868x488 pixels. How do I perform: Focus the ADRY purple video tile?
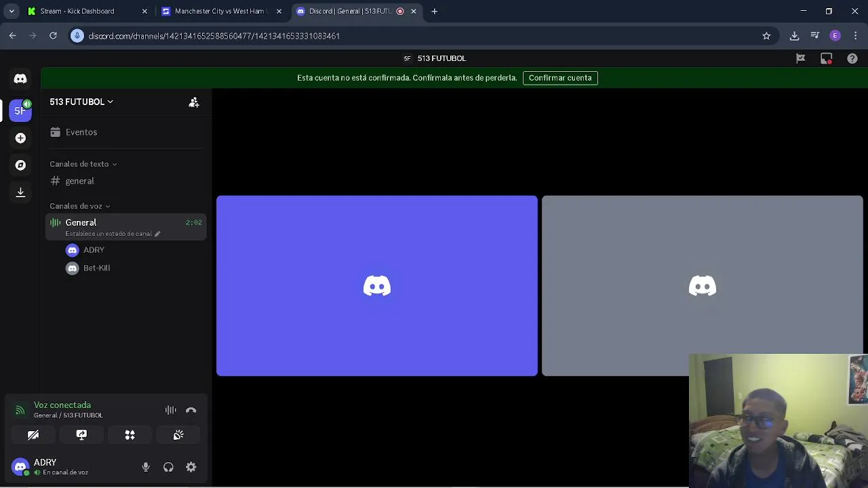[x=377, y=286]
